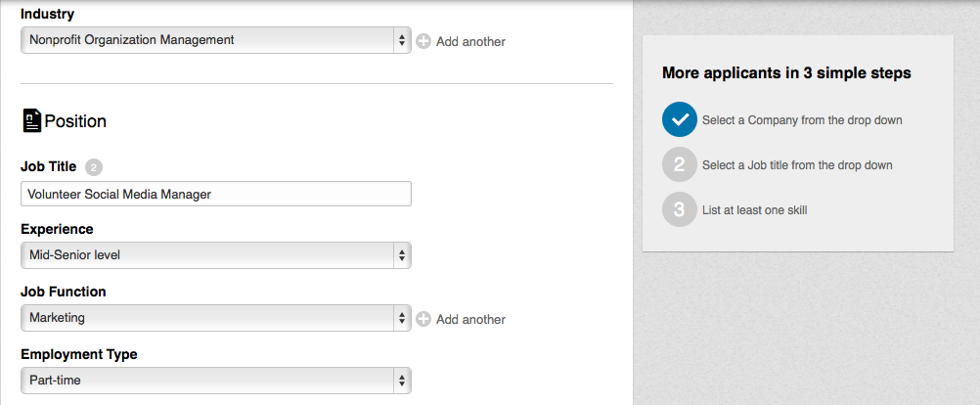Viewport: 980px width, 405px height.
Task: Expand the Job Function Marketing dropdown
Action: 215,318
